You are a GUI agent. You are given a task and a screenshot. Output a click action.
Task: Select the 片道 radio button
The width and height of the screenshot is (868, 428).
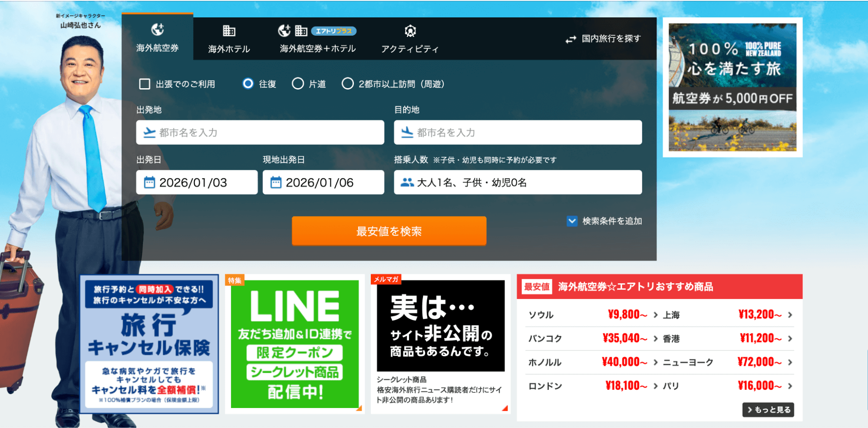298,83
